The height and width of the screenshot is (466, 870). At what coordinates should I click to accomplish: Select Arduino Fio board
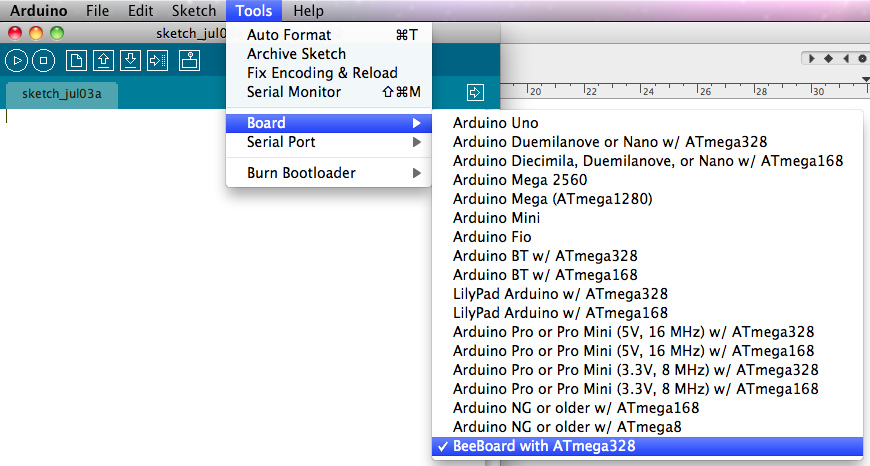point(648,237)
